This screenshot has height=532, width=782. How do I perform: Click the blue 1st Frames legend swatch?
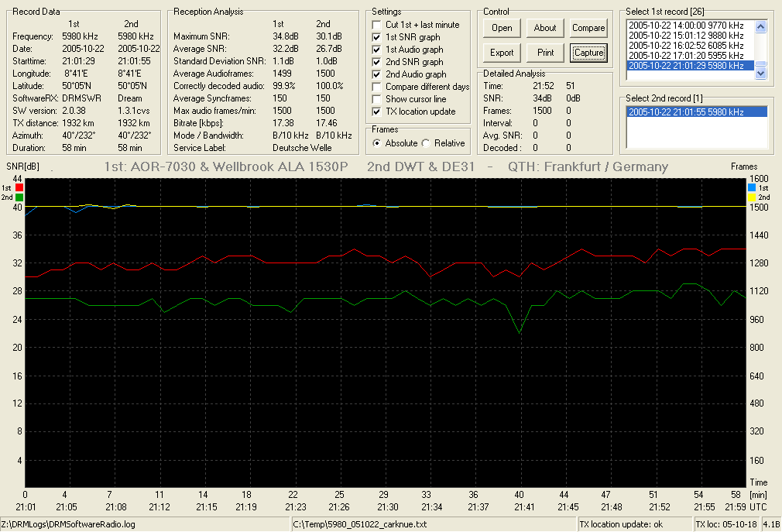752,187
